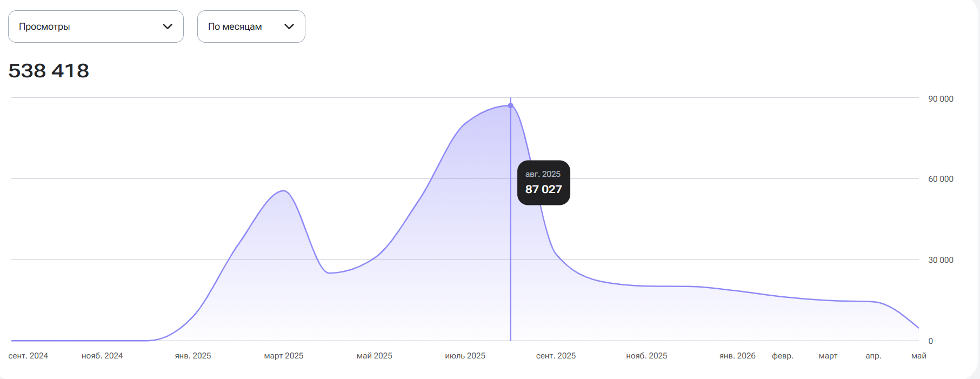Click the апр. axis label

pos(874,356)
